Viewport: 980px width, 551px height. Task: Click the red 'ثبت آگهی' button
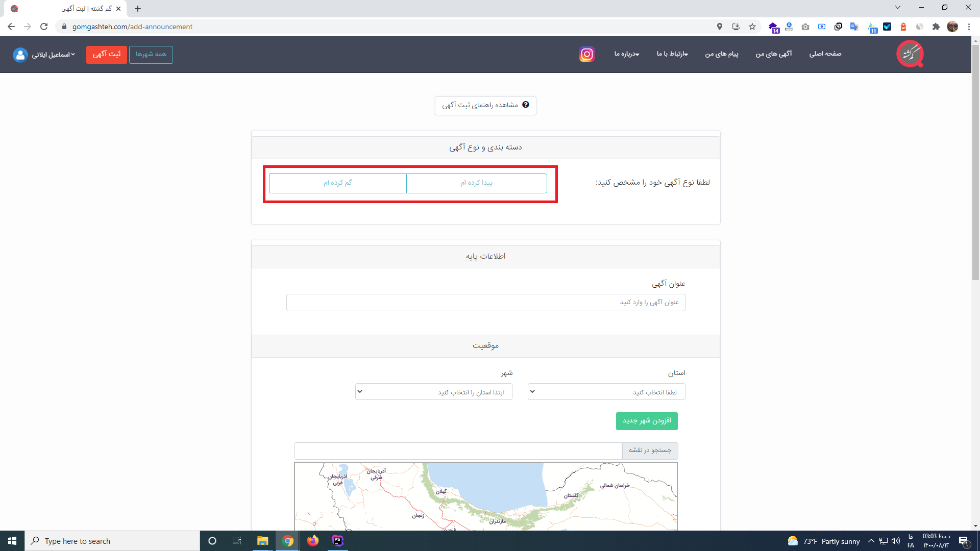pos(107,55)
